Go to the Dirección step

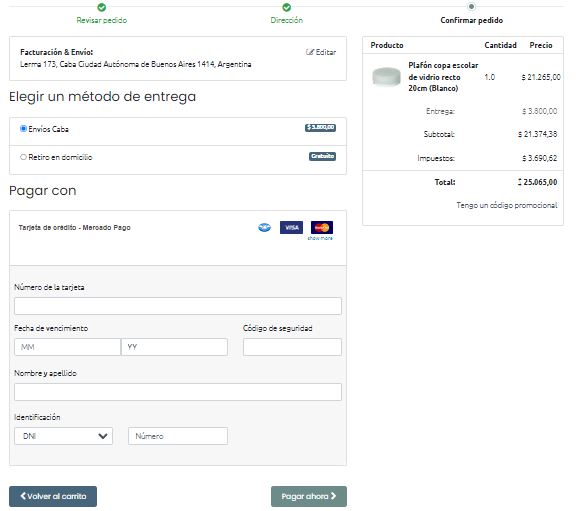click(x=286, y=20)
